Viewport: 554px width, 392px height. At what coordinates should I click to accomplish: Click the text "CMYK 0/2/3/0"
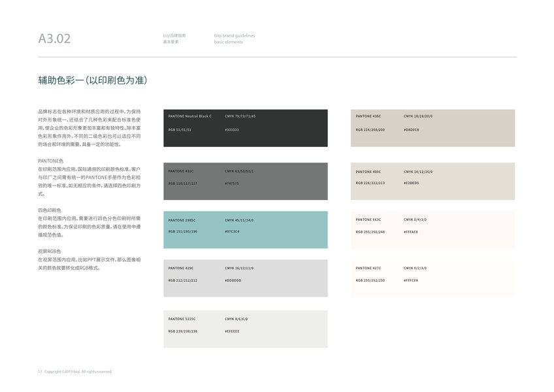(415, 269)
